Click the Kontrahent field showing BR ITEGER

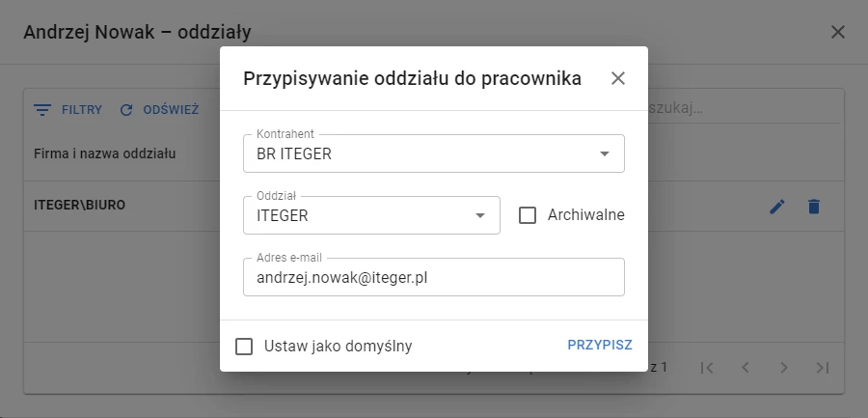point(434,153)
